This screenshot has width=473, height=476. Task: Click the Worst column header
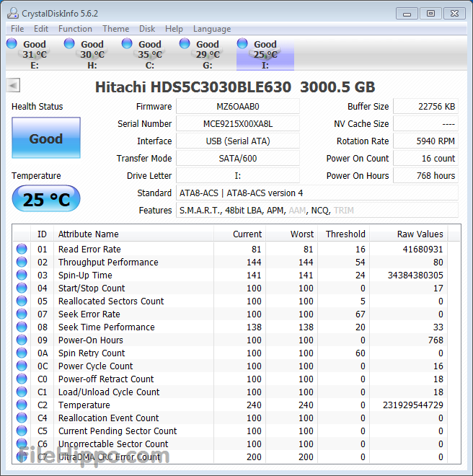pos(292,234)
